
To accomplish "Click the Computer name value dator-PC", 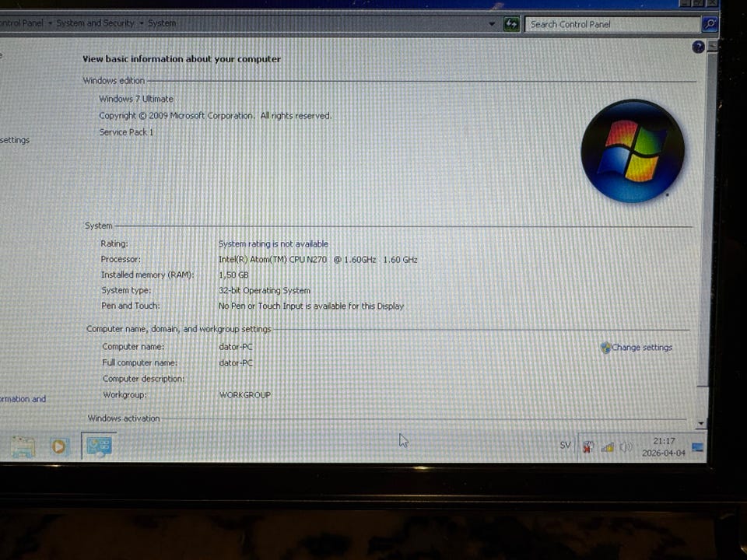I will (236, 347).
